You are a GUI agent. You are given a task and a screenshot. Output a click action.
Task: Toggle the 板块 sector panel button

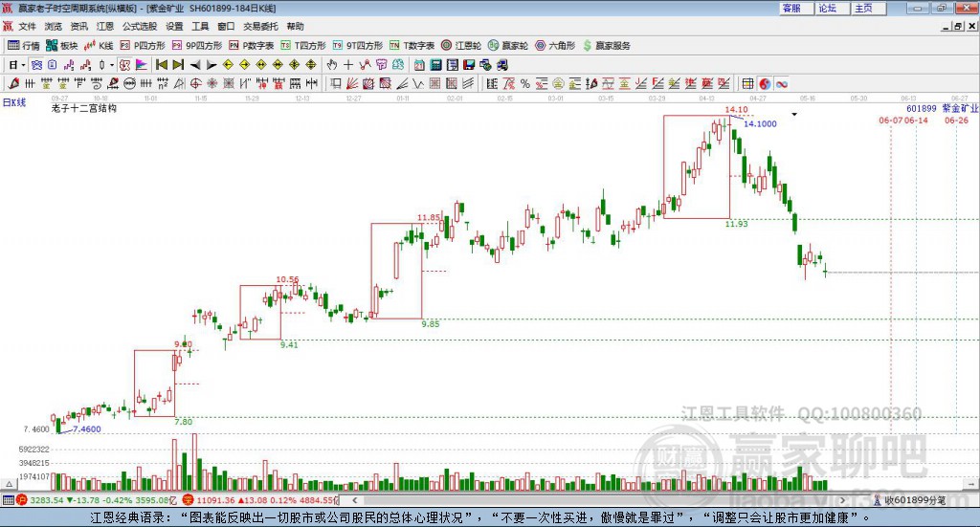pyautogui.click(x=61, y=46)
